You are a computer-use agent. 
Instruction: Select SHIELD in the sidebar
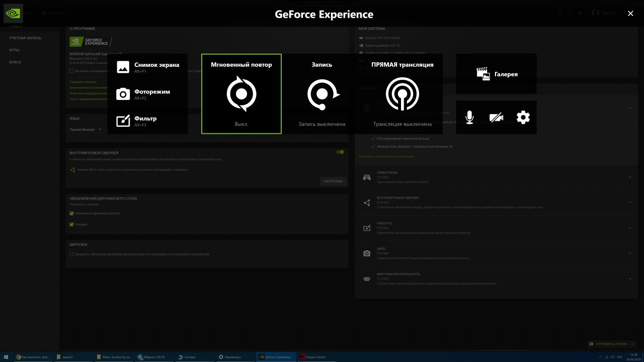pos(15,62)
